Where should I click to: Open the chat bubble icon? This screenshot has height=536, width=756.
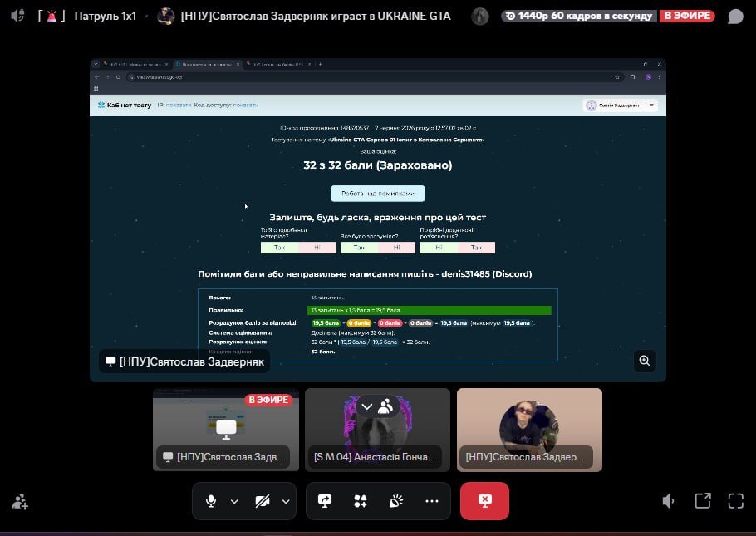(x=735, y=17)
